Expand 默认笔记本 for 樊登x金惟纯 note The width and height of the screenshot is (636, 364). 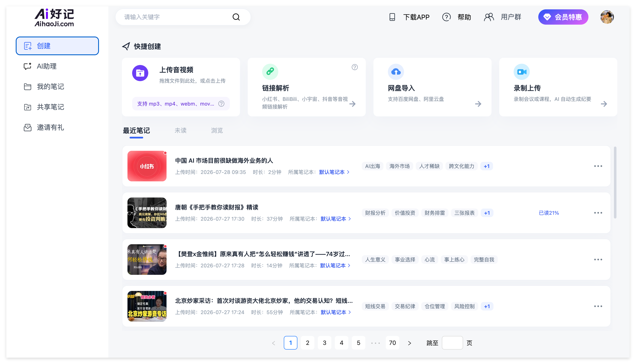[335, 265]
